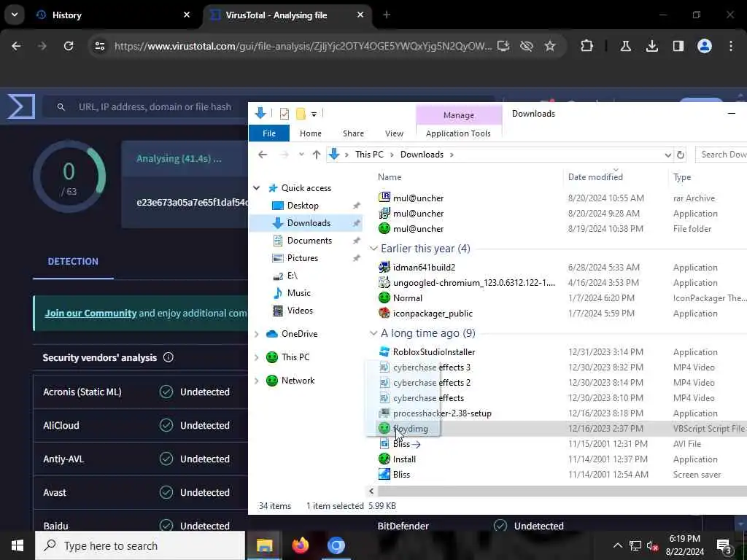Follow the Join our Community link
This screenshot has height=560, width=747.
pyautogui.click(x=90, y=314)
